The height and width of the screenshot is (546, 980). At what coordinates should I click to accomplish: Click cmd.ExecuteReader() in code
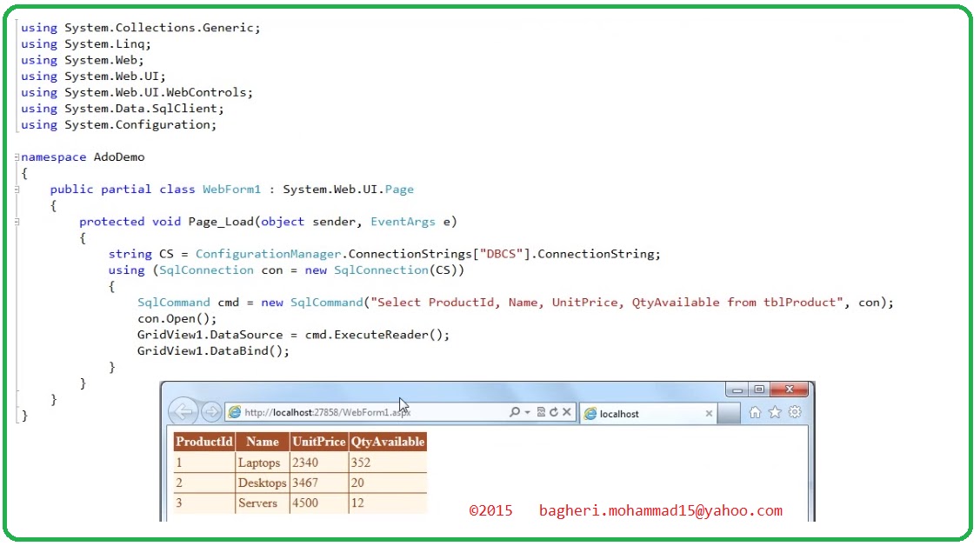pos(374,335)
